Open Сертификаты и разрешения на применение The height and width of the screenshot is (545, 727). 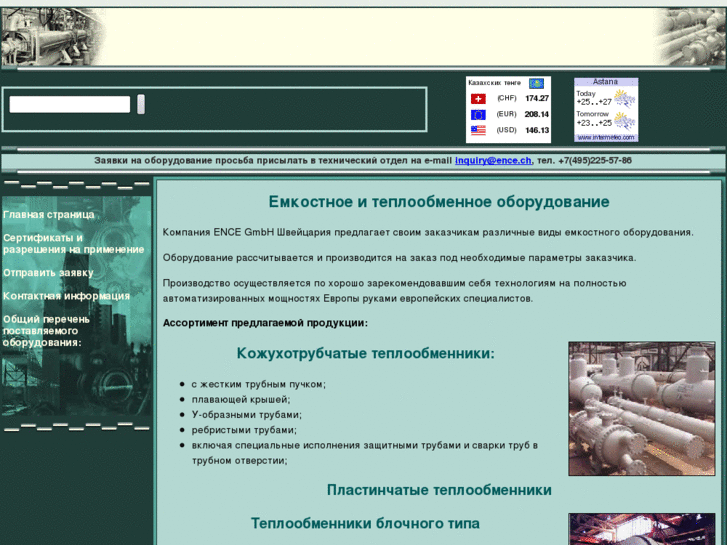click(73, 244)
